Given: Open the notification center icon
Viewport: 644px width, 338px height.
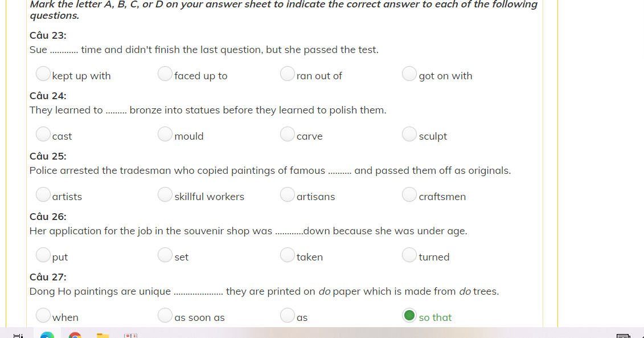Looking at the screenshot, I should (624, 335).
